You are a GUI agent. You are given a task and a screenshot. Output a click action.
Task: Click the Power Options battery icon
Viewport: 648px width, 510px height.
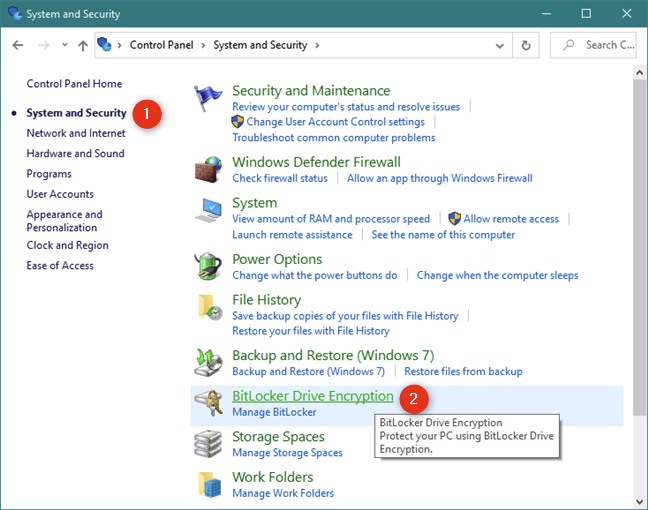(x=208, y=266)
